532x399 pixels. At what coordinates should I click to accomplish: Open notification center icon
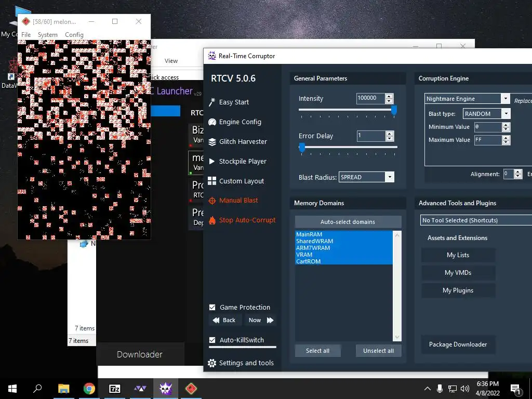pos(515,389)
